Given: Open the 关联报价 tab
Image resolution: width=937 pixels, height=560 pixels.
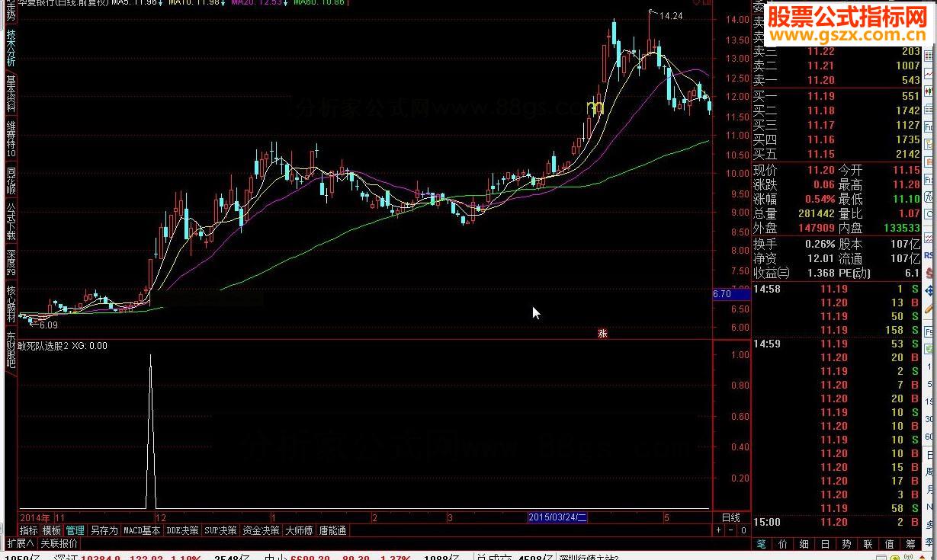Looking at the screenshot, I should point(59,543).
